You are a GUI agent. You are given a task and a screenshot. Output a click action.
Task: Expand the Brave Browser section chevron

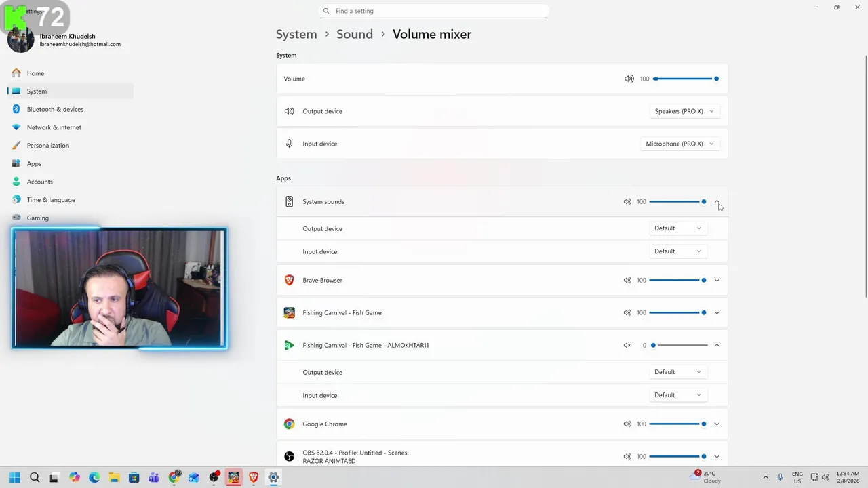(x=717, y=280)
